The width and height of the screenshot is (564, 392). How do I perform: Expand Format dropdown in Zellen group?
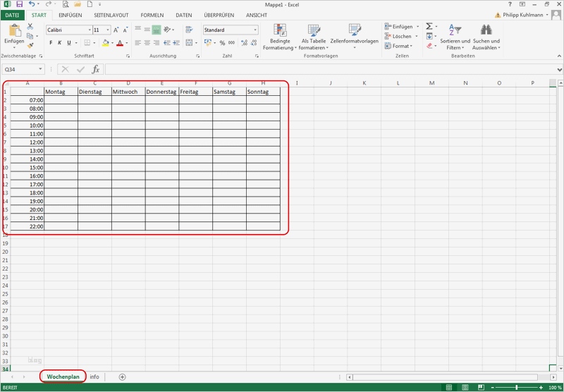[411, 46]
